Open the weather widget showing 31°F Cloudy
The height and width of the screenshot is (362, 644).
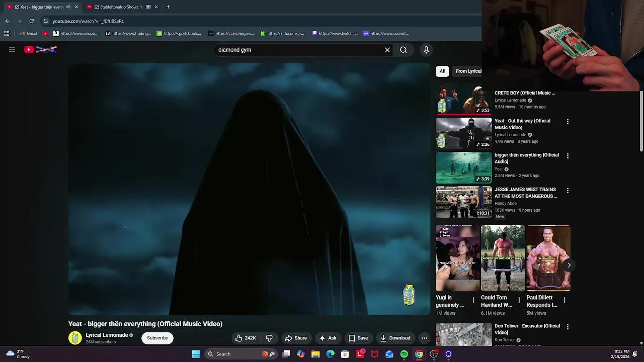click(18, 354)
